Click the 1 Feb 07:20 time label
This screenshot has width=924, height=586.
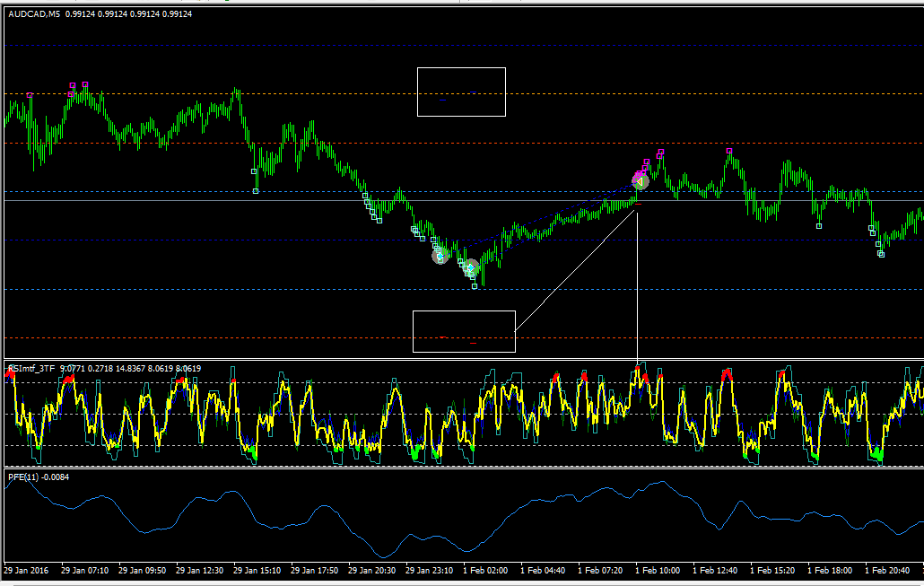(600, 571)
